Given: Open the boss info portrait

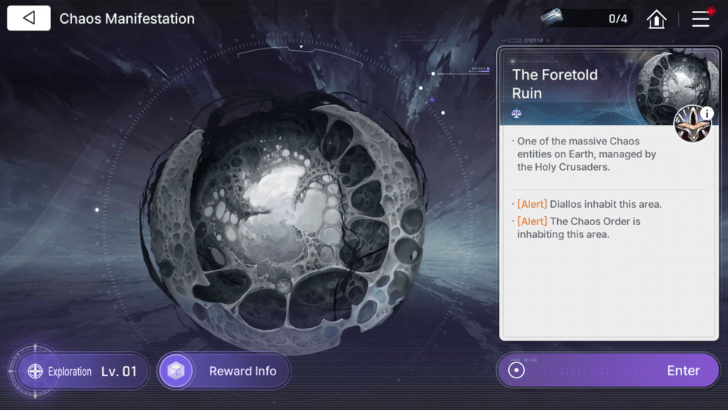Looking at the screenshot, I should [692, 124].
